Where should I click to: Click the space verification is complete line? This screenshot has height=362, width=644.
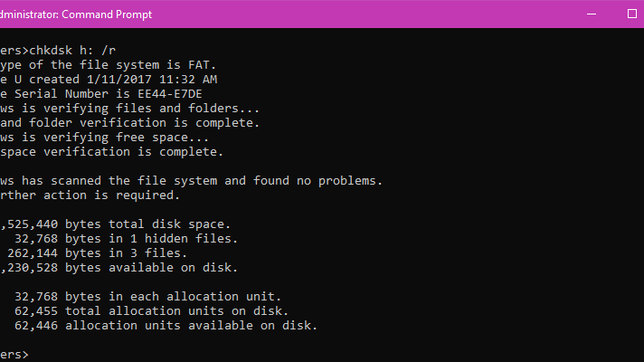tap(112, 152)
